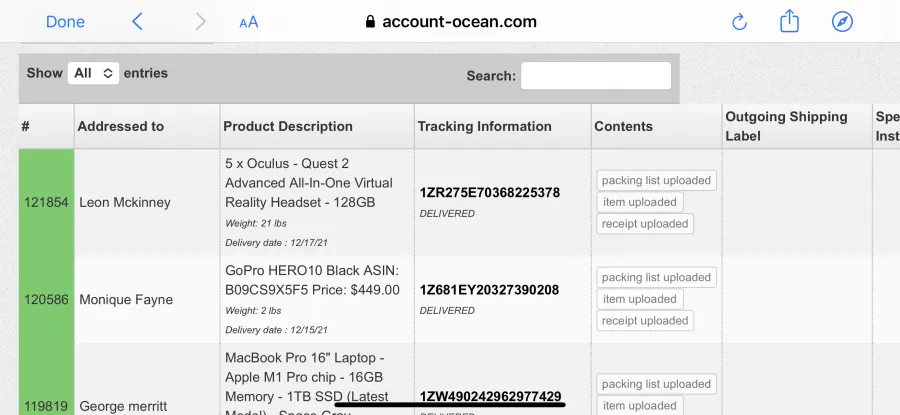This screenshot has width=900, height=415.
Task: Click packing list uploaded for Leon Mckinney
Action: 656,180
